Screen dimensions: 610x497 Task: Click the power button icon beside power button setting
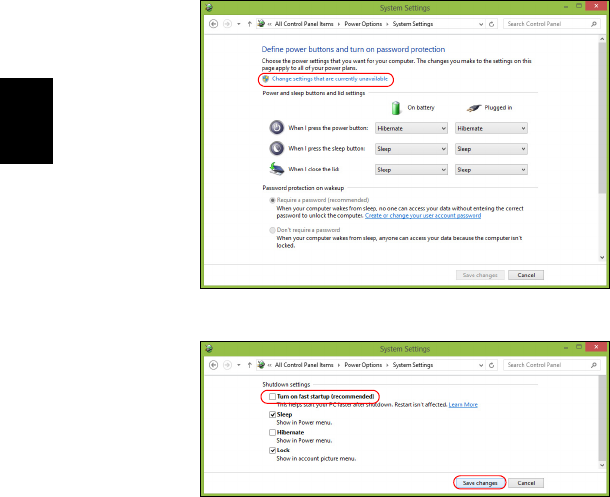277,128
